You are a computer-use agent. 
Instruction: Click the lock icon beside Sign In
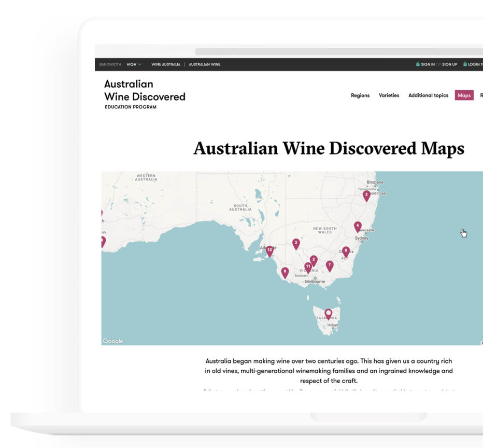(418, 64)
